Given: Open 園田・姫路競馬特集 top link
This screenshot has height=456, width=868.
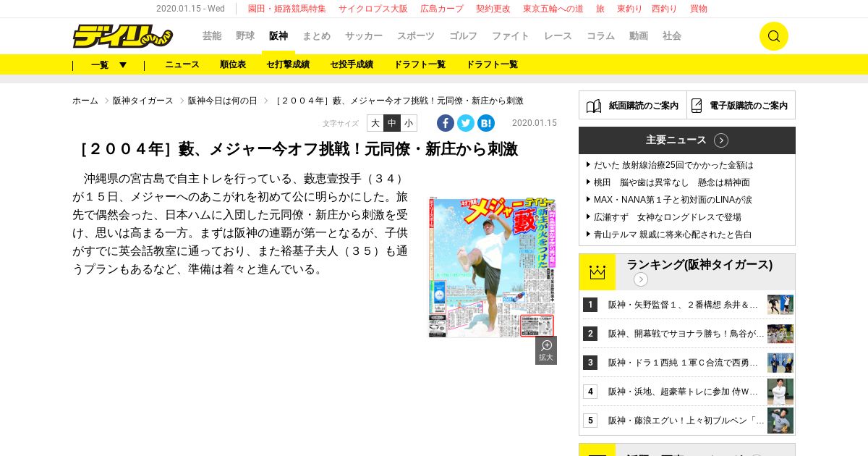Looking at the screenshot, I should pyautogui.click(x=287, y=9).
